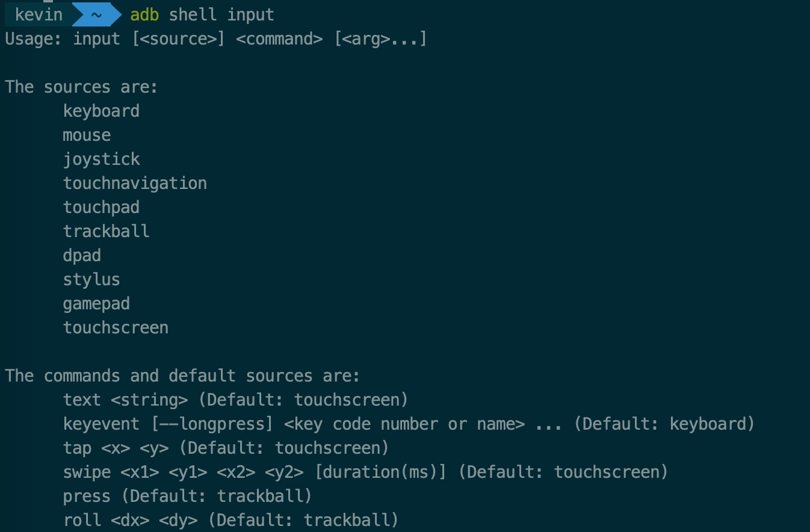Click the 'keyevent' command word

click(101, 424)
